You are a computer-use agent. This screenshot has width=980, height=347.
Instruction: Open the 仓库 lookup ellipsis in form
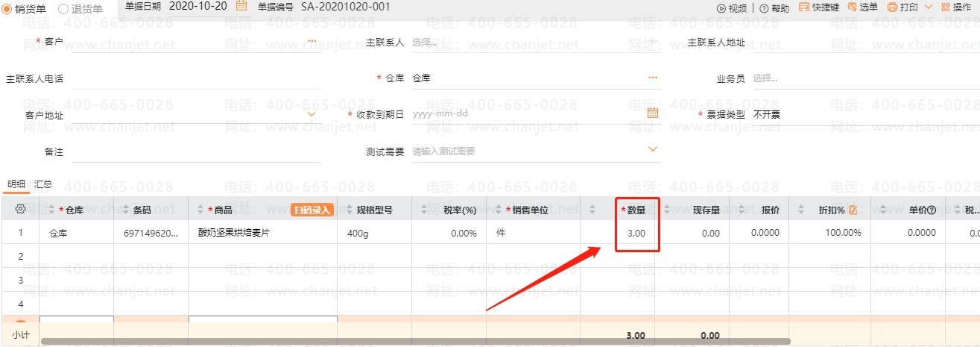click(653, 77)
